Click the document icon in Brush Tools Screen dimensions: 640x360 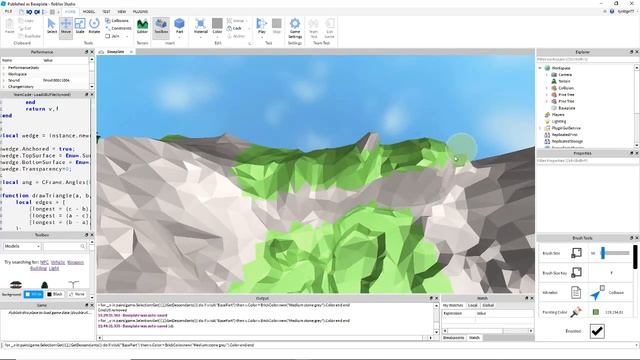click(576, 292)
